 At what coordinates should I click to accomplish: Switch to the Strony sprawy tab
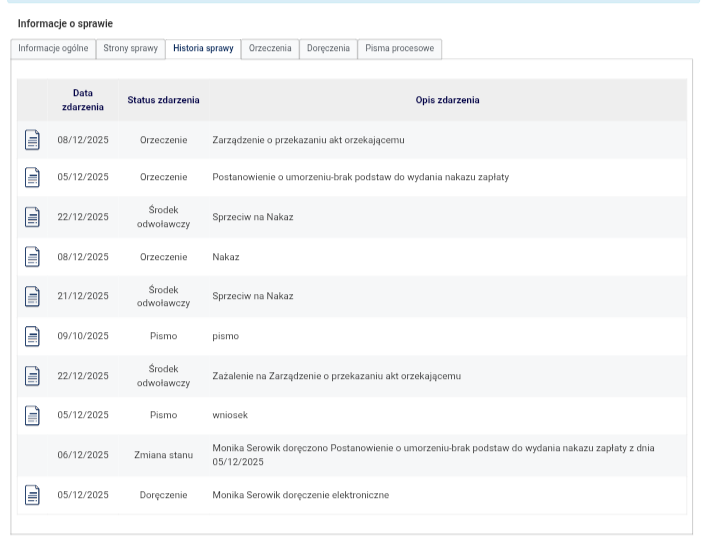point(130,49)
